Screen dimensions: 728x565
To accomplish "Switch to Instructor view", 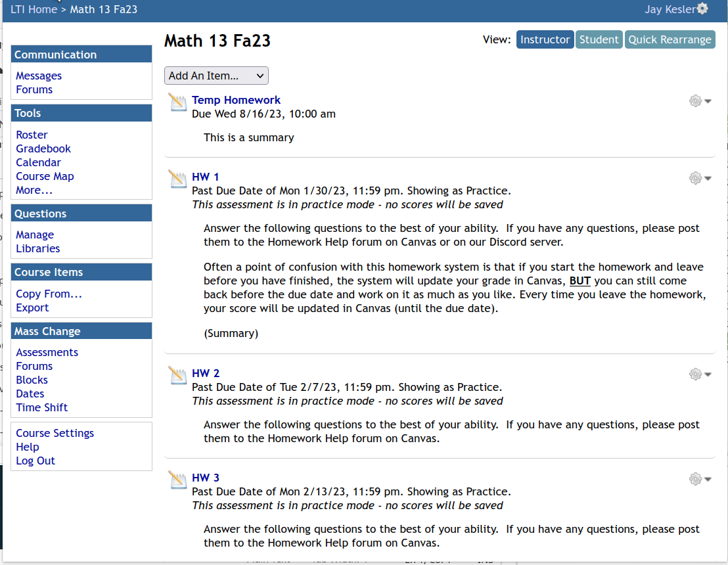I will (x=545, y=39).
